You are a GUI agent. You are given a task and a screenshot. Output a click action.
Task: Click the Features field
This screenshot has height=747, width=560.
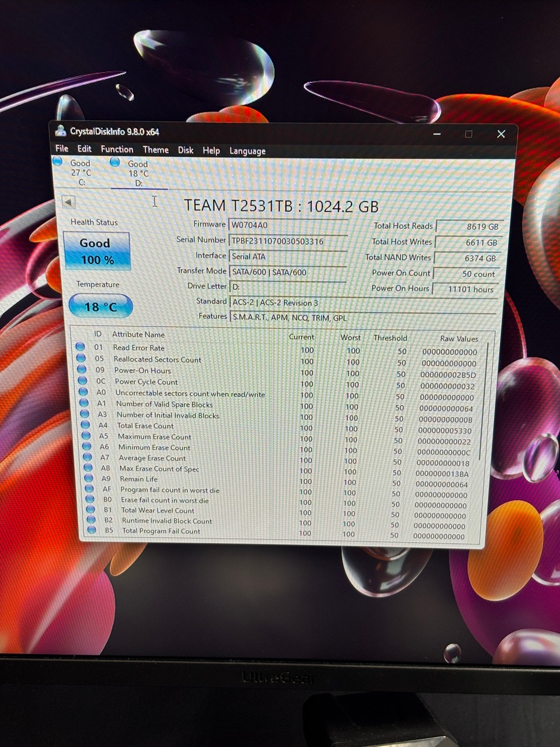coord(363,317)
